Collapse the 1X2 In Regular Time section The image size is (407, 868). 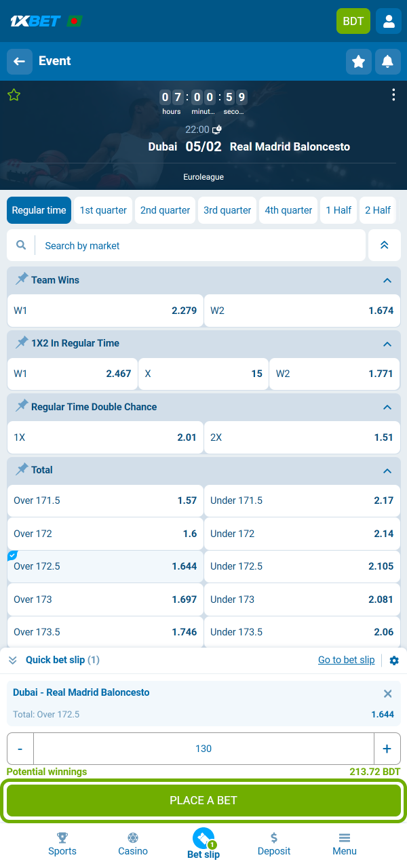coord(387,343)
